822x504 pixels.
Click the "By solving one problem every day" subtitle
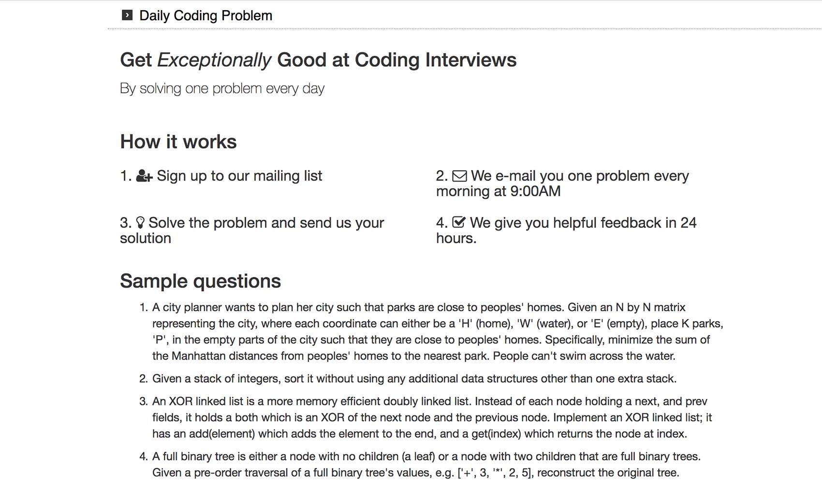coord(222,88)
